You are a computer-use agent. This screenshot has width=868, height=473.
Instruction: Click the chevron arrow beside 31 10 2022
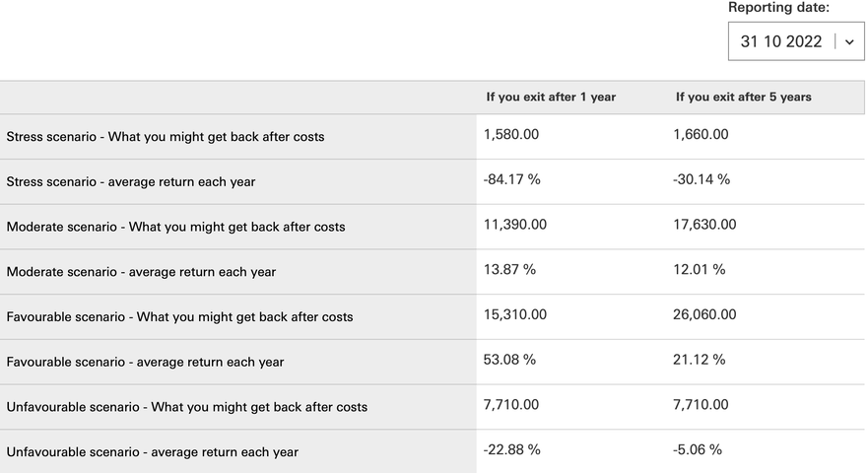[x=849, y=41]
